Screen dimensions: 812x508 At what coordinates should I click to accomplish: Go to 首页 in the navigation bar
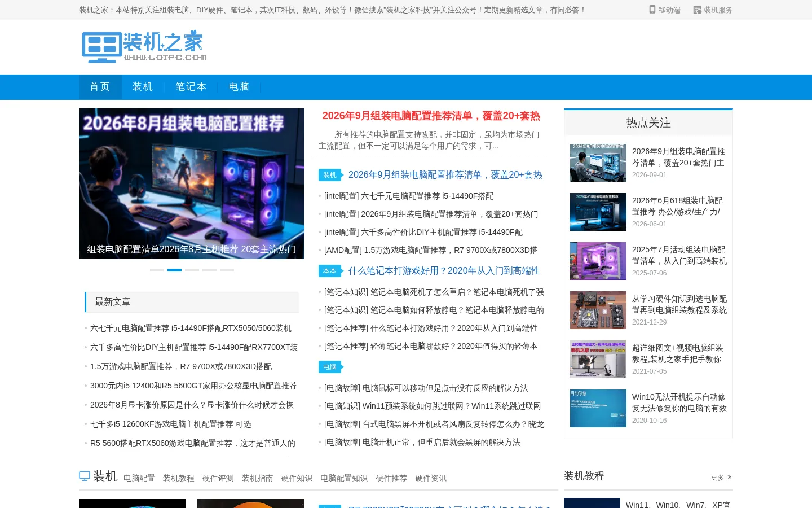point(100,87)
